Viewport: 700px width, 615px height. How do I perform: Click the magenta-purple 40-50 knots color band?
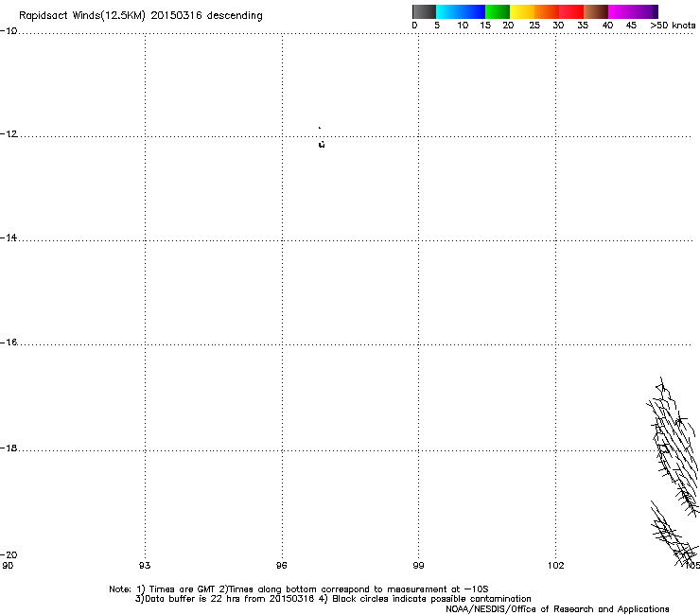click(x=633, y=11)
